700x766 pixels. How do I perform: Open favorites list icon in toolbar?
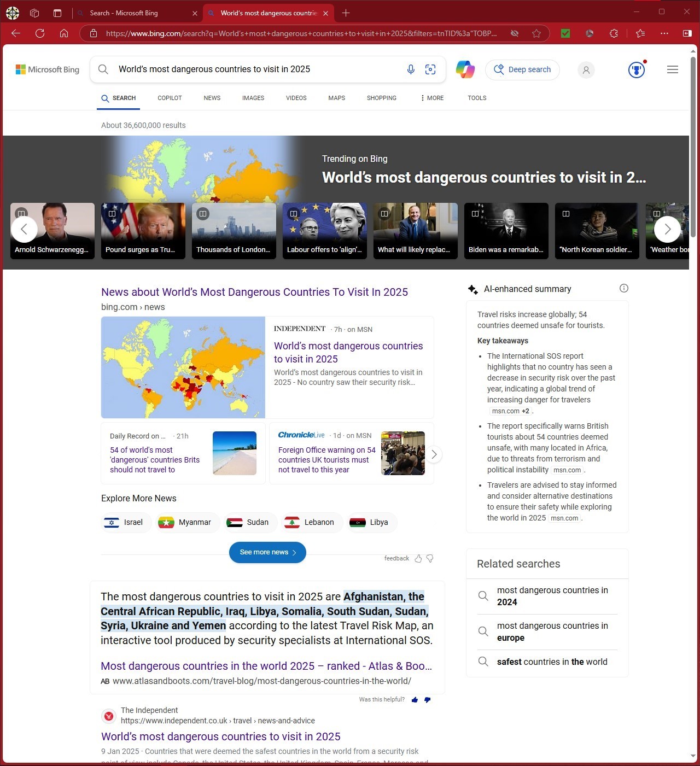(640, 33)
